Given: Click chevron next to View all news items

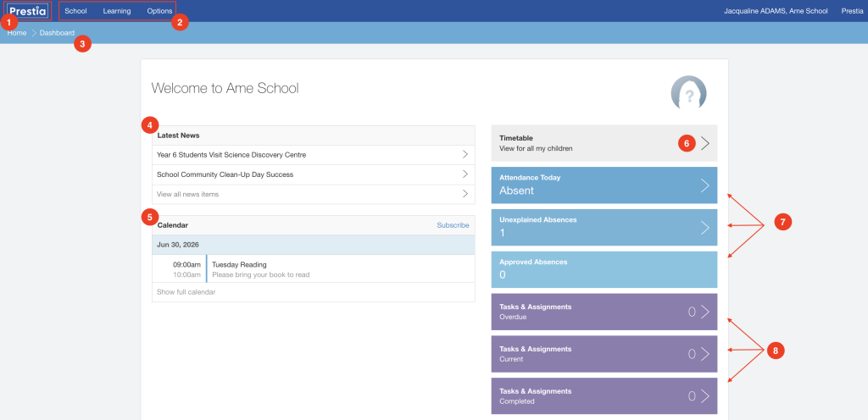Looking at the screenshot, I should 465,194.
